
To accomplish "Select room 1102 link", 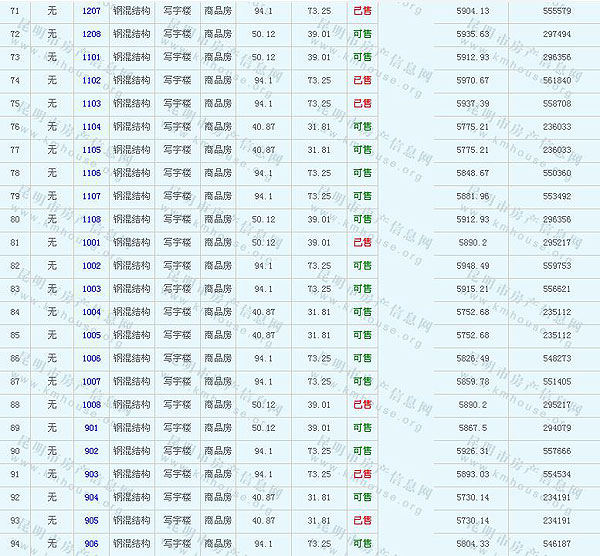I will [91, 80].
